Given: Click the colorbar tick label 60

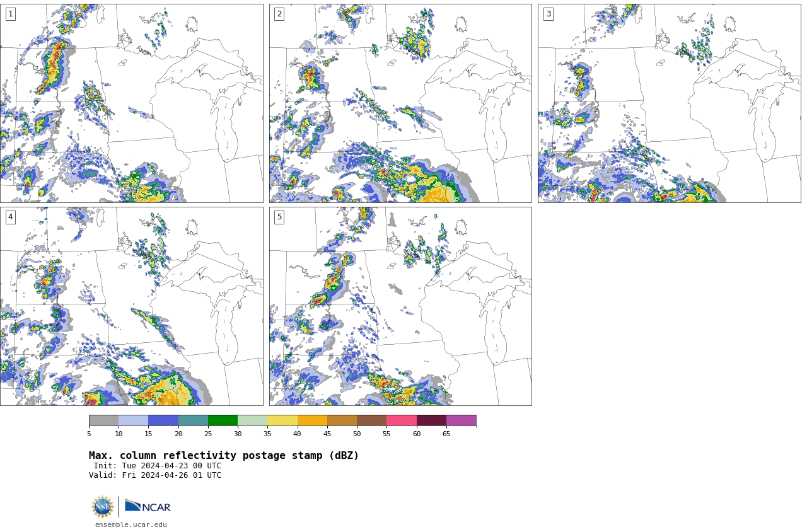Looking at the screenshot, I should point(417,434).
